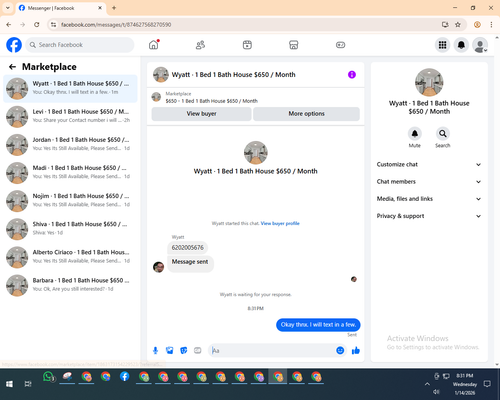
Task: Click the browser address bar URL
Action: click(x=116, y=25)
